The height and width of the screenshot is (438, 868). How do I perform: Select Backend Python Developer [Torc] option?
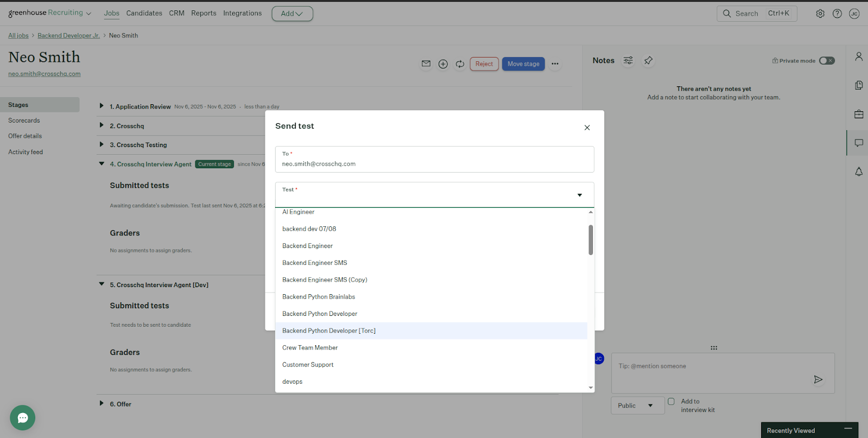click(329, 331)
